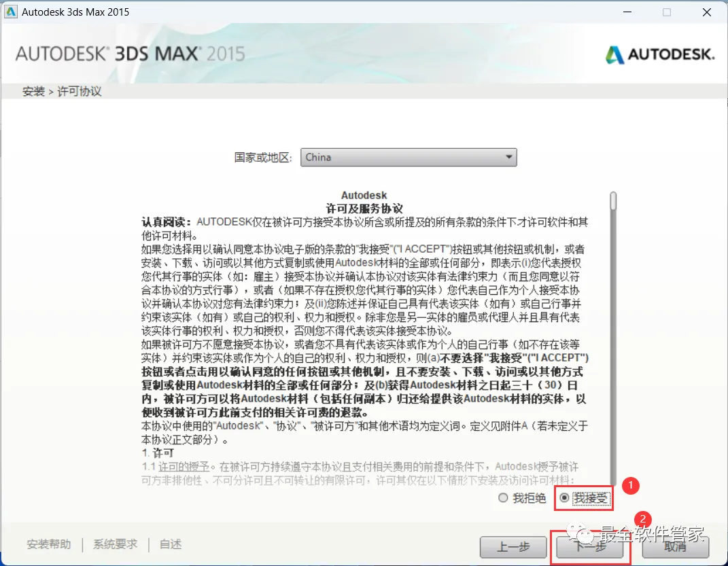Click the license agreement scrollbar thumb
Screen dimensions: 728x566
tap(613, 201)
